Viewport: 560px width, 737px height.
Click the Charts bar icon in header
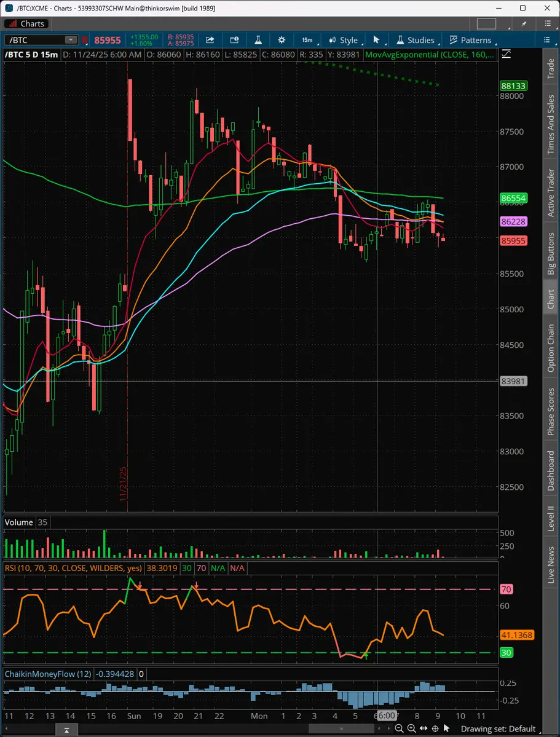coord(12,23)
